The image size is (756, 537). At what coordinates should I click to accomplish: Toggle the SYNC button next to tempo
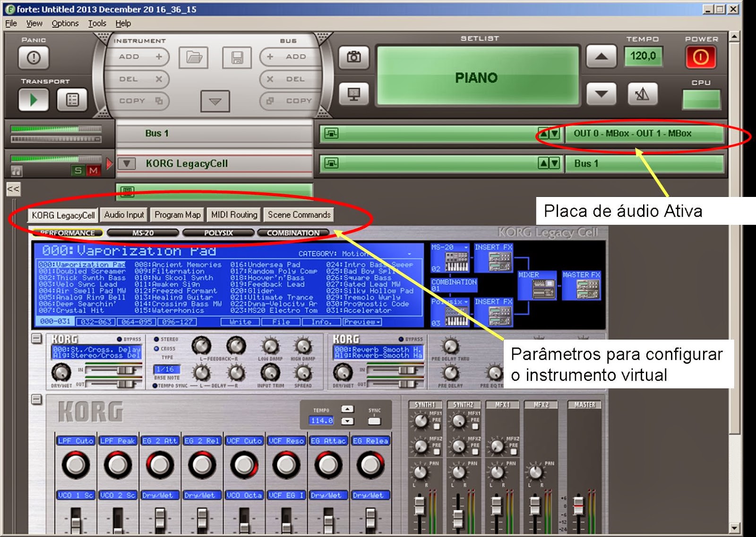(374, 421)
